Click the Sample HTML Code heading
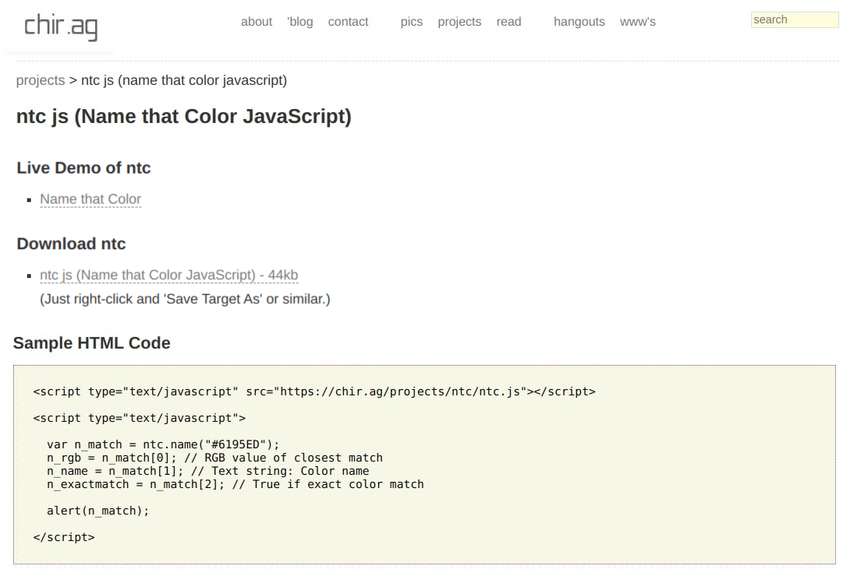The image size is (850, 580). point(92,343)
